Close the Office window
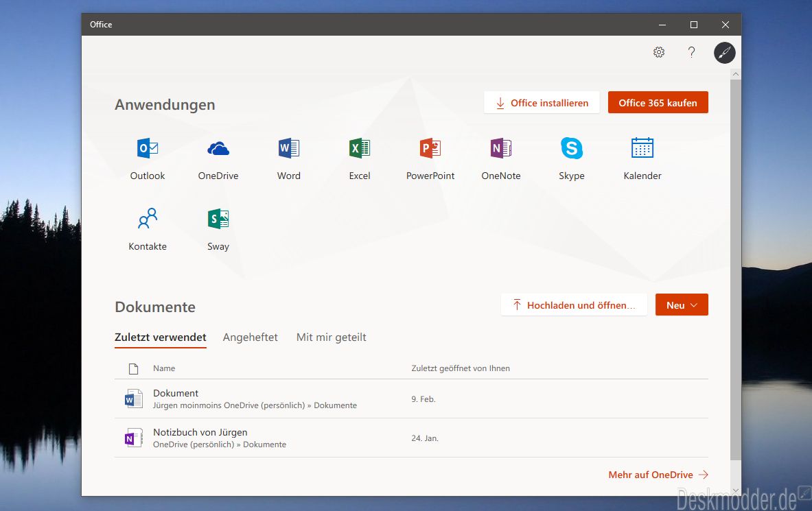This screenshot has width=812, height=511. (726, 25)
